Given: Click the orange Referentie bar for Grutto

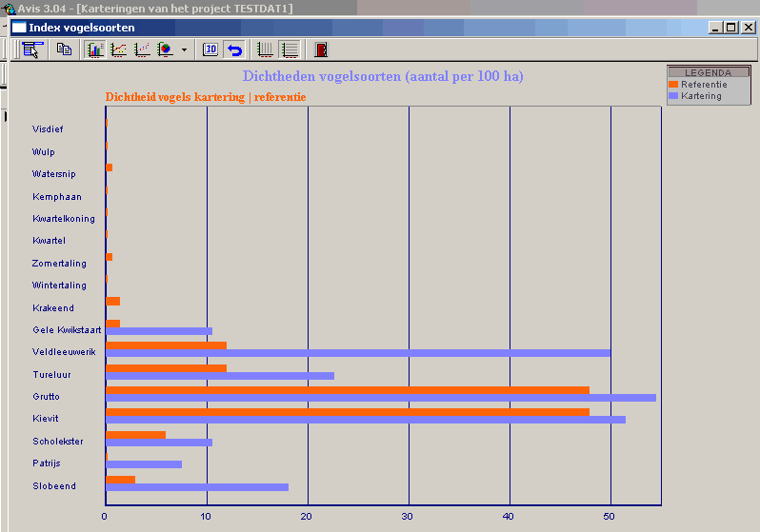Looking at the screenshot, I should 348,390.
